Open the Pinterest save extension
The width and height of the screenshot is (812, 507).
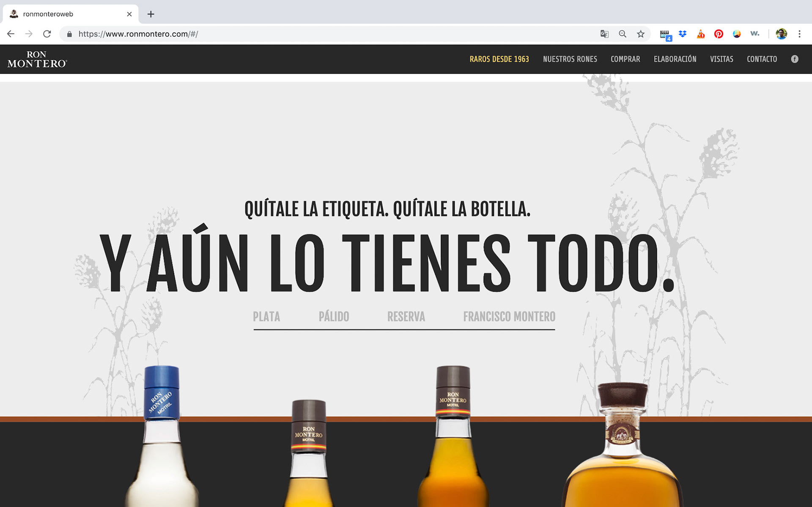pos(719,34)
